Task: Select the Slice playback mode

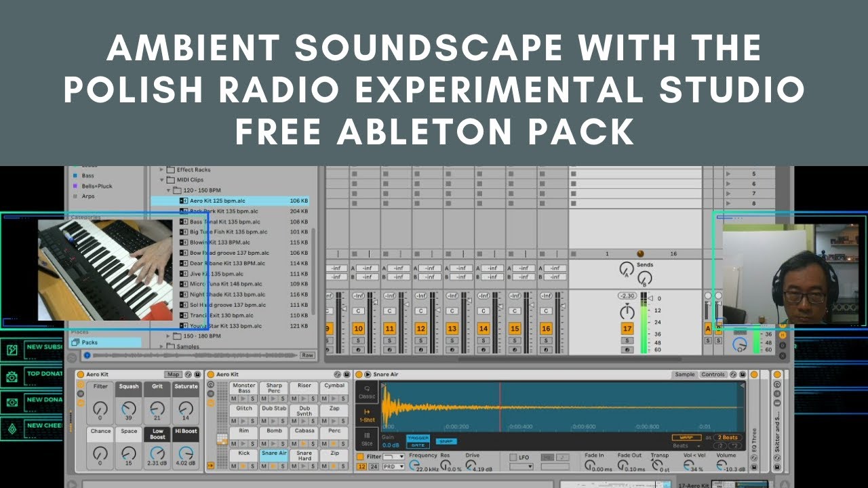Action: (367, 439)
